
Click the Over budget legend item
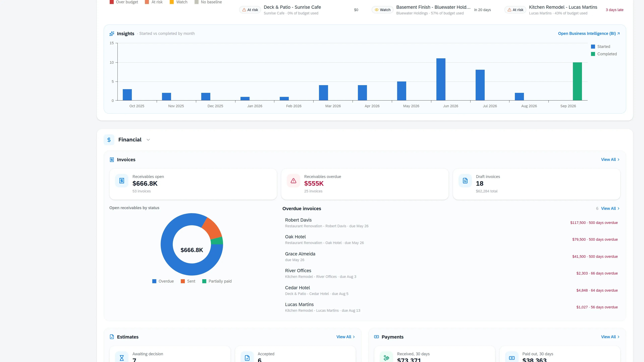coord(124,2)
